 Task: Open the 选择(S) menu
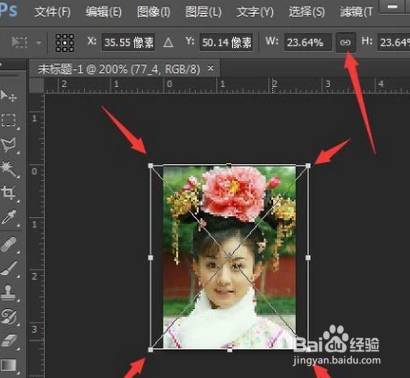click(x=307, y=12)
